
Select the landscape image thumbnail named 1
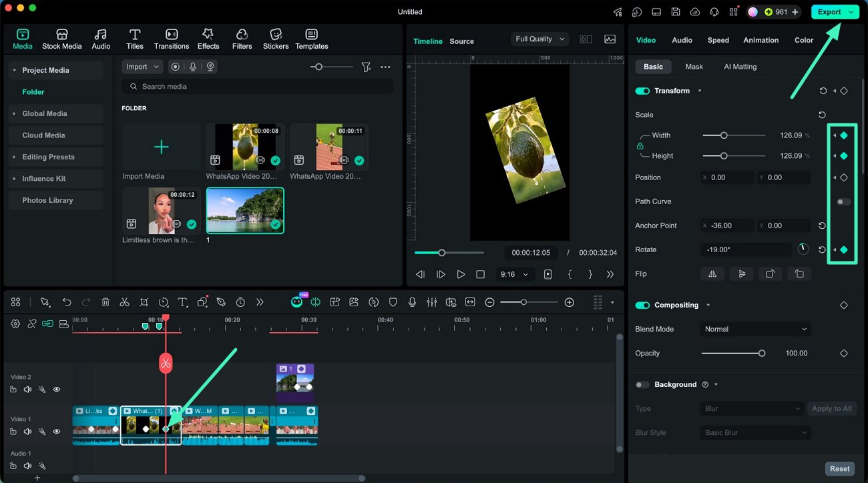[x=245, y=210]
